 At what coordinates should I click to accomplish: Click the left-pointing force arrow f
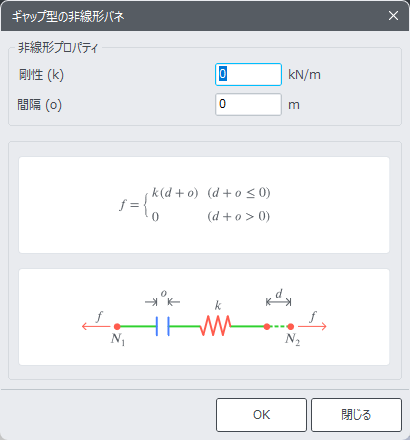click(96, 326)
